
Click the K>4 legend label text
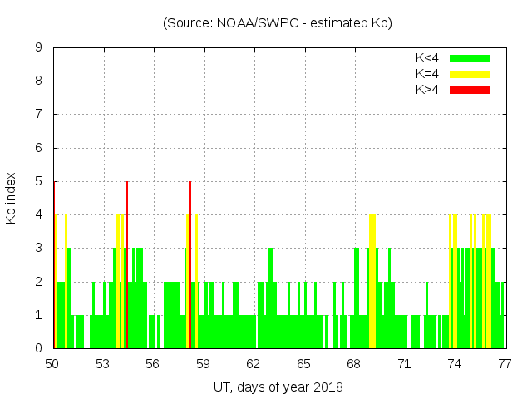pyautogui.click(x=427, y=89)
